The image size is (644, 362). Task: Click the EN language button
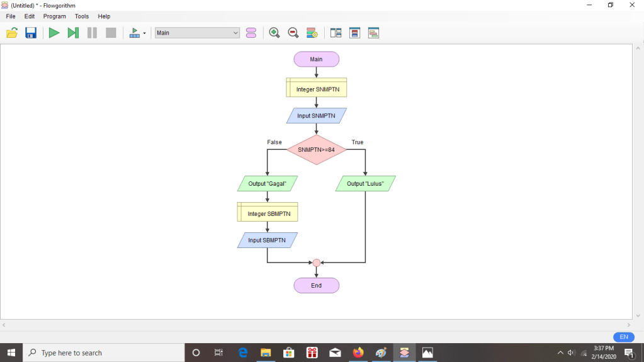click(623, 337)
